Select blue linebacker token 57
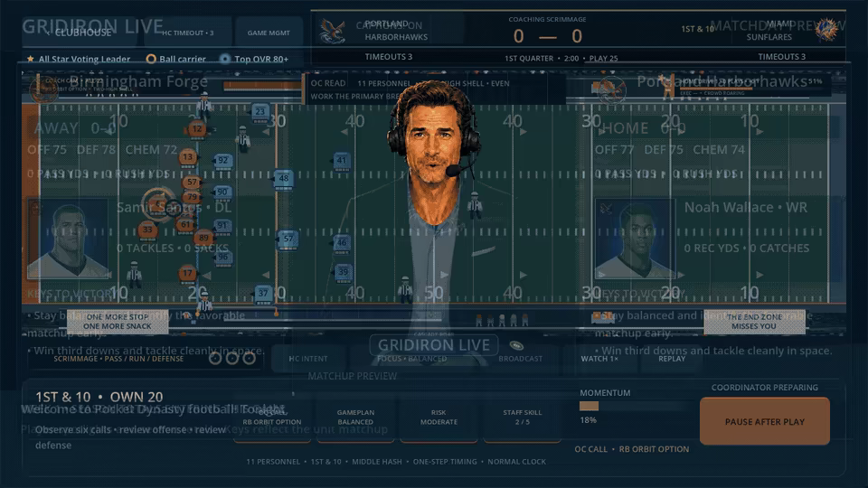The height and width of the screenshot is (488, 868). click(x=288, y=239)
